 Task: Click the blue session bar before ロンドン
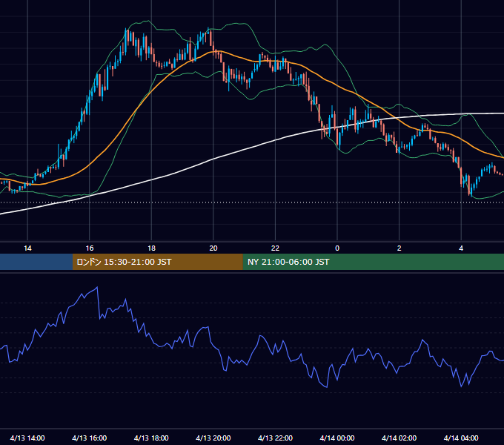coord(36,262)
